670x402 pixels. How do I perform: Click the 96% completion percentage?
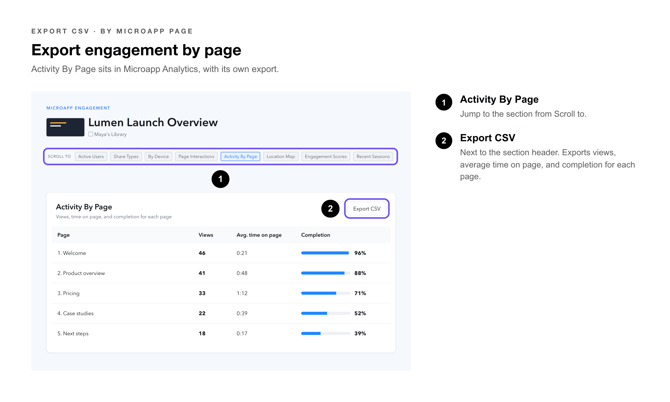click(x=360, y=253)
